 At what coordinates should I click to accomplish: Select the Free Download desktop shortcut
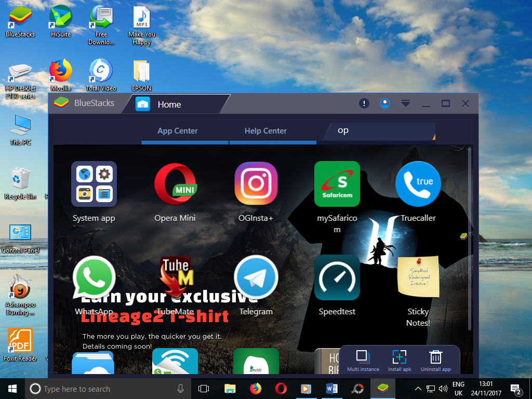[101, 25]
